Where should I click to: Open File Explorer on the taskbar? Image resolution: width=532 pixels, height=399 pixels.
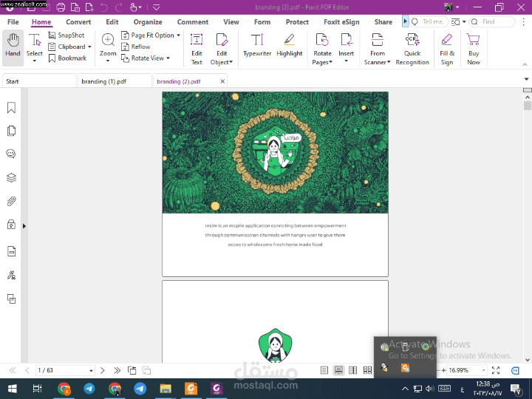(x=166, y=389)
